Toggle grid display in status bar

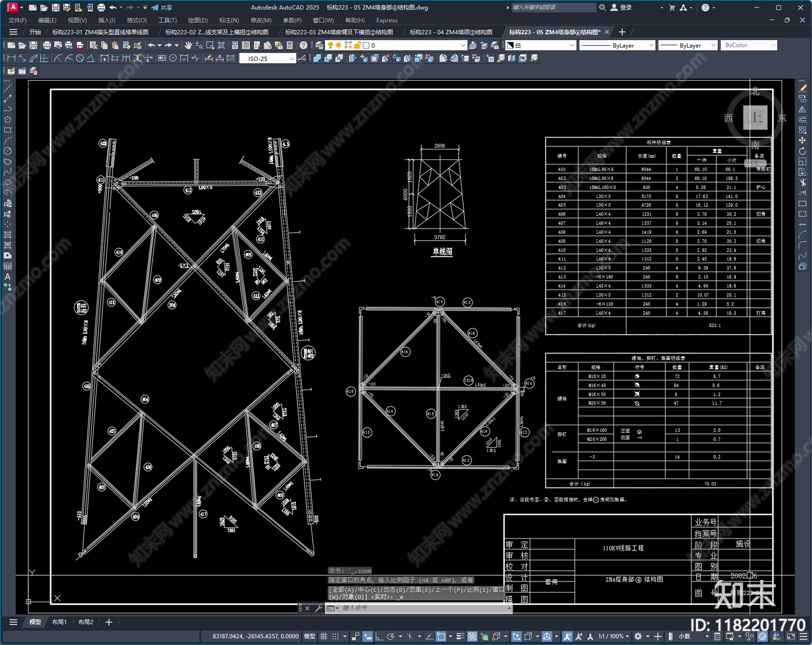pyautogui.click(x=323, y=636)
